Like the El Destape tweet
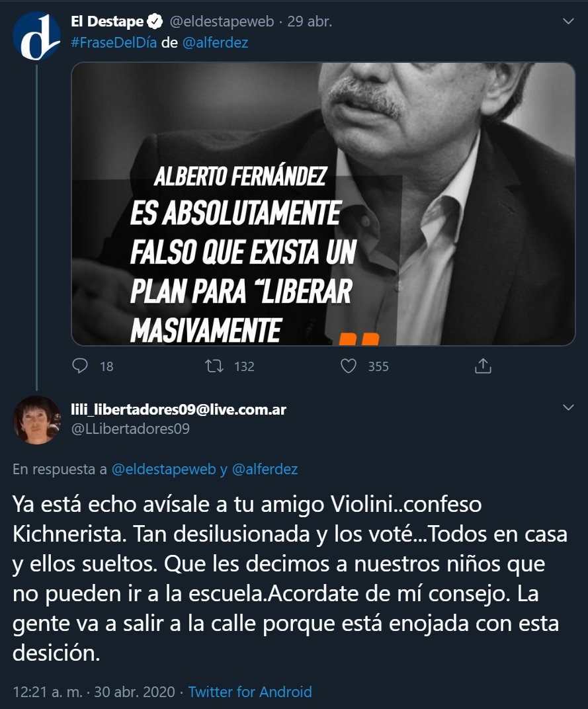 click(349, 366)
